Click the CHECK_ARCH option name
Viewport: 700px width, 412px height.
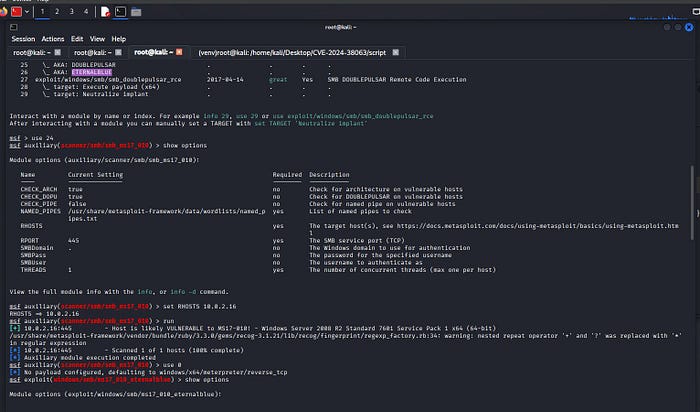pos(39,189)
